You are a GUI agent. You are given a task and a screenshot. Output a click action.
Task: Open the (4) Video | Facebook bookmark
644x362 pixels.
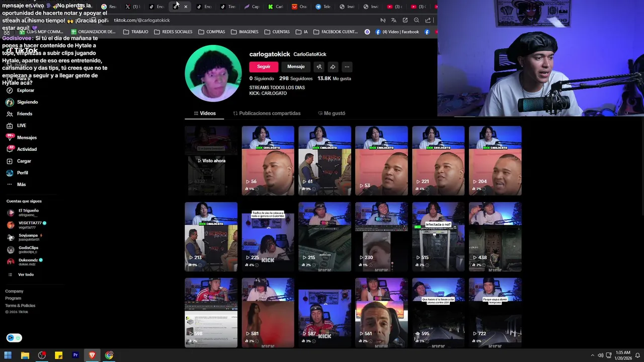point(396,32)
